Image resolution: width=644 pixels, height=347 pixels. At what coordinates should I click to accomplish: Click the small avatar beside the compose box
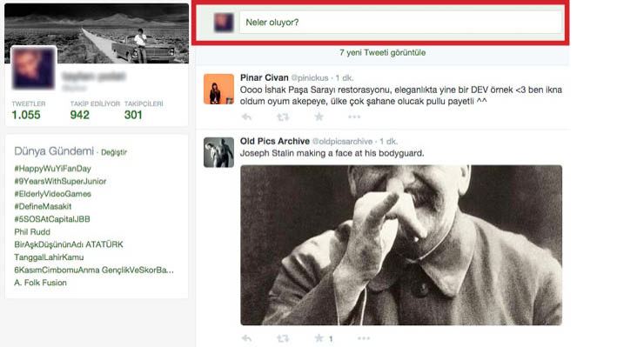224,22
